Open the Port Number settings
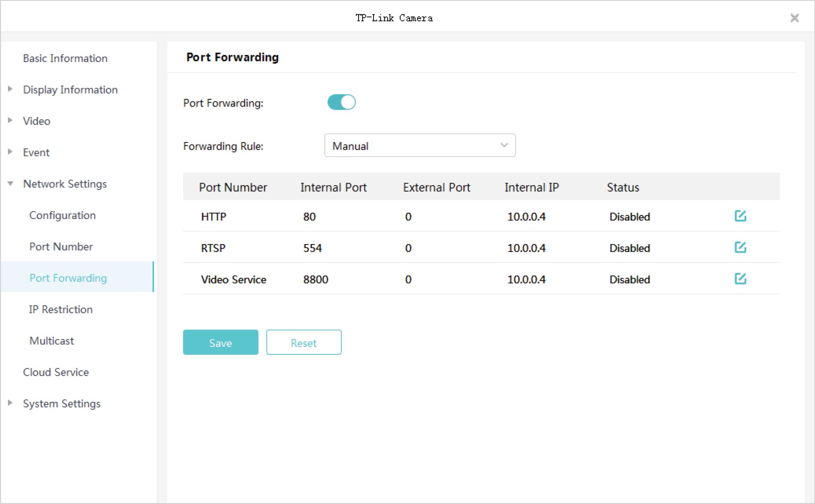 tap(61, 247)
